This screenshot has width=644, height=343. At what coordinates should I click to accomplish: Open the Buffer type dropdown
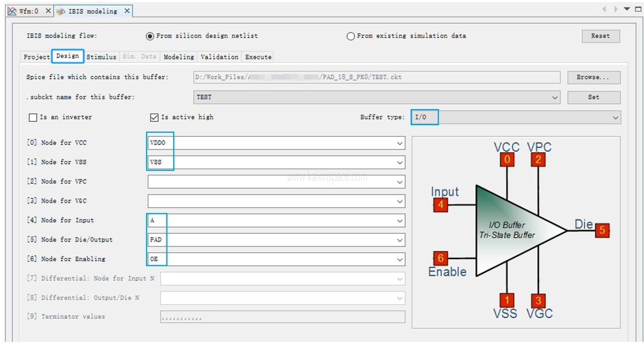(x=615, y=117)
